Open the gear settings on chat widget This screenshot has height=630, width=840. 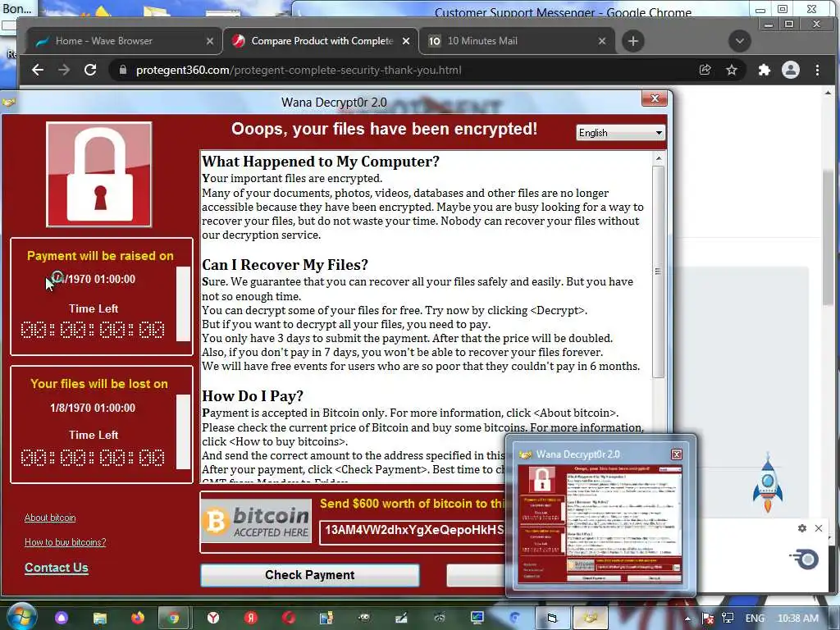802,528
